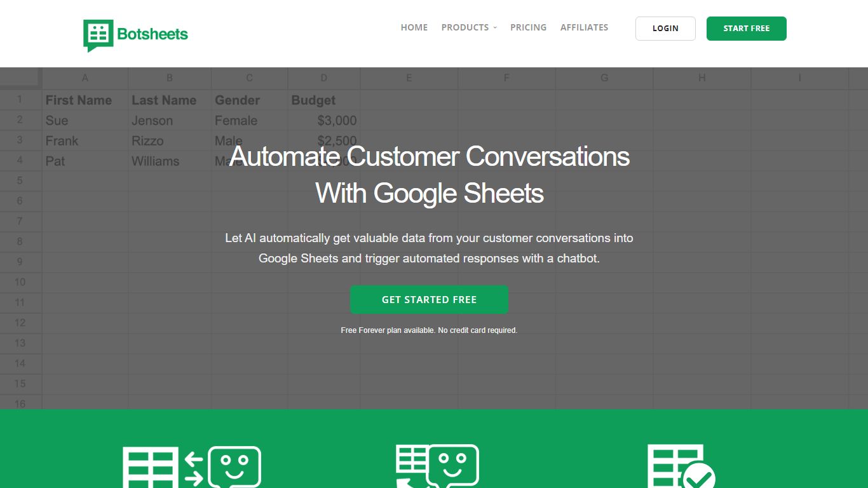Screen dimensions: 868x488
Task: Click the AFFILIATES navigation link
Action: [584, 27]
